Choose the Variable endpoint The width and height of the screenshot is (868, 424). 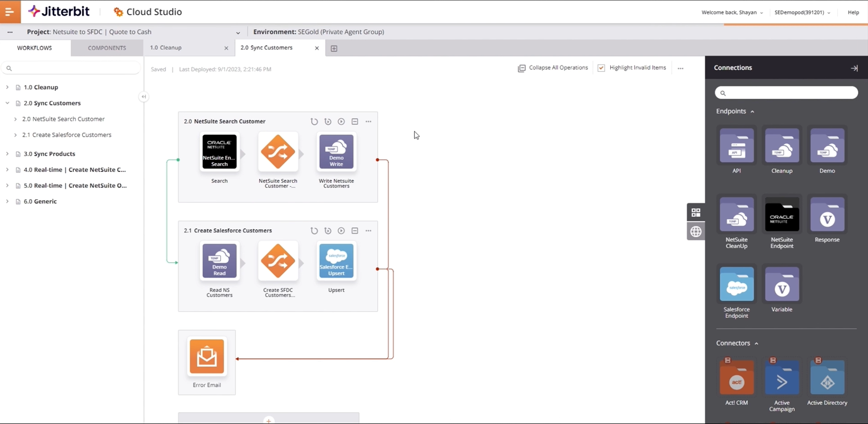click(x=782, y=284)
